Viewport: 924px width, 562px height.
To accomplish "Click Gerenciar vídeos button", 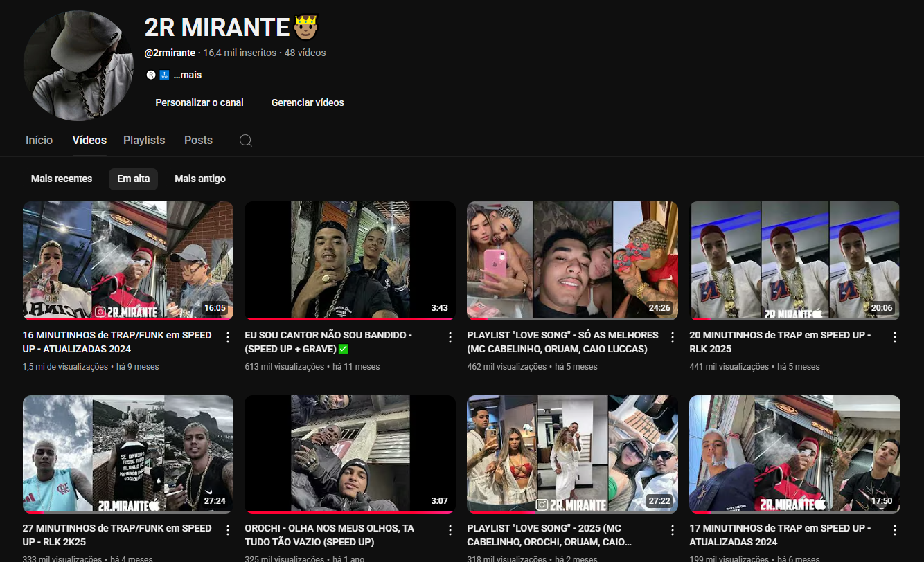I will click(308, 102).
